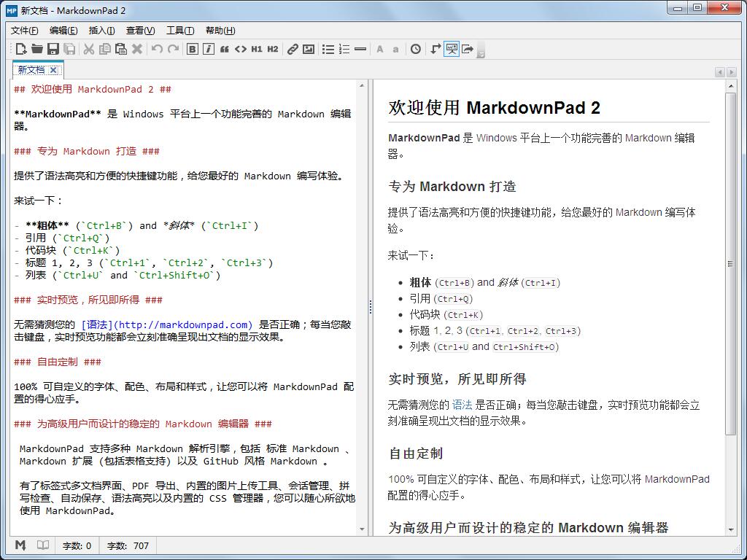Open the 查看(V) menu
Image resolution: width=747 pixels, height=560 pixels.
[x=140, y=31]
